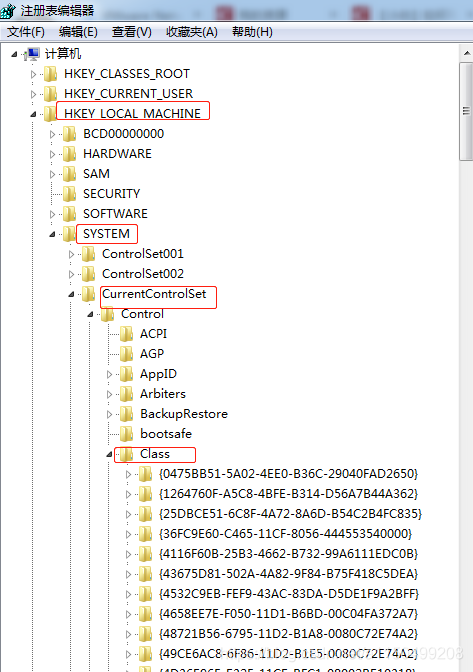Click the BCD00000000 folder icon

[69, 134]
